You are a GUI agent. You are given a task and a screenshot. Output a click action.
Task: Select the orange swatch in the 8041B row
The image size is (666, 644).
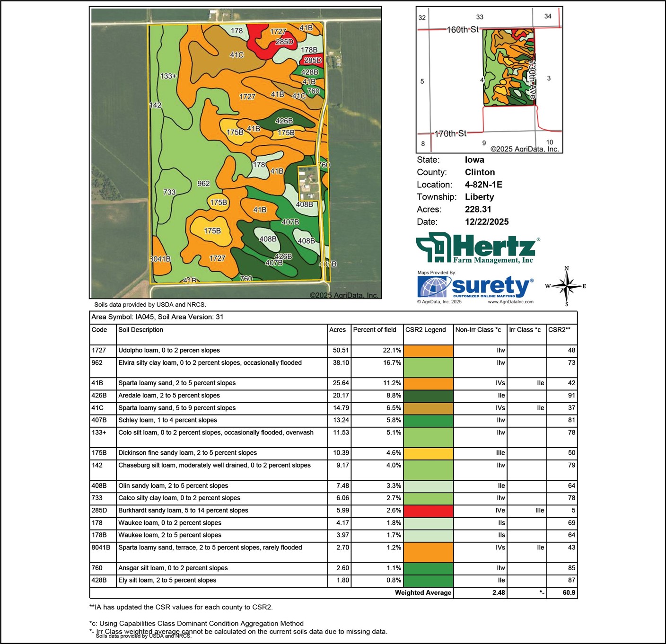tap(429, 552)
